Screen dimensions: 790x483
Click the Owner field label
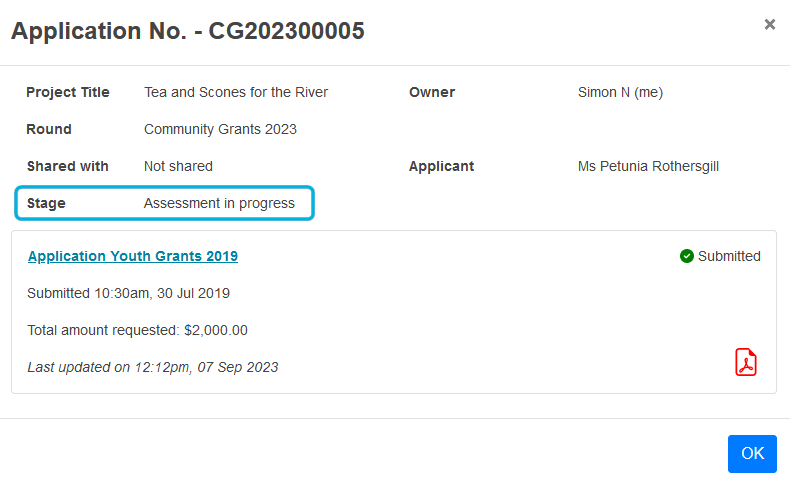click(432, 92)
